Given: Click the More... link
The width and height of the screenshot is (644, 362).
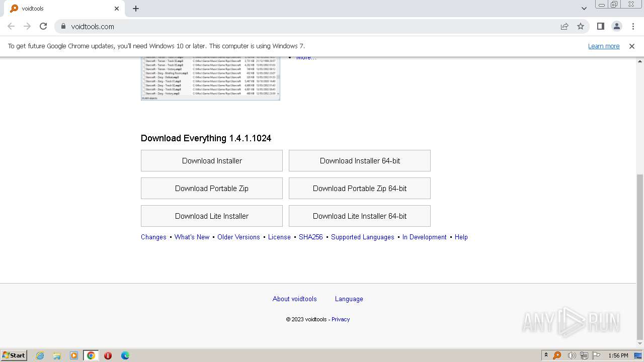Looking at the screenshot, I should pyautogui.click(x=306, y=58).
